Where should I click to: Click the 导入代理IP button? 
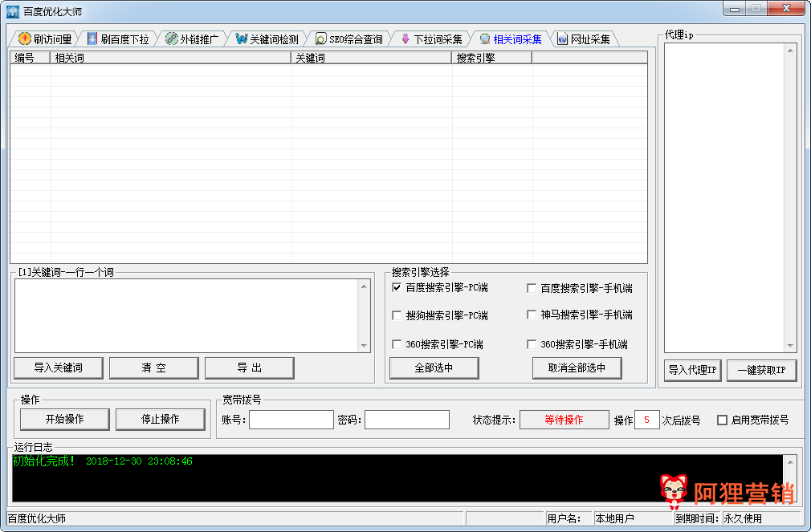[x=692, y=370]
